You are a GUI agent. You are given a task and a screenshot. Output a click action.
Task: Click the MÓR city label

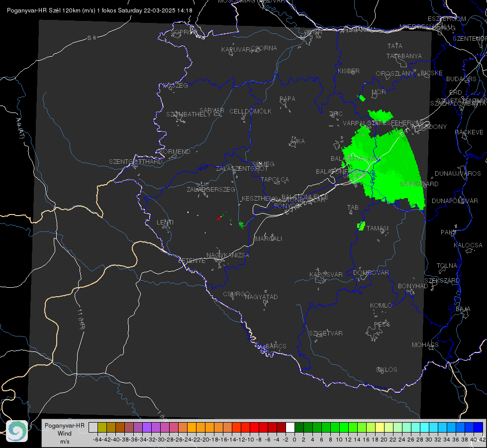tap(379, 92)
